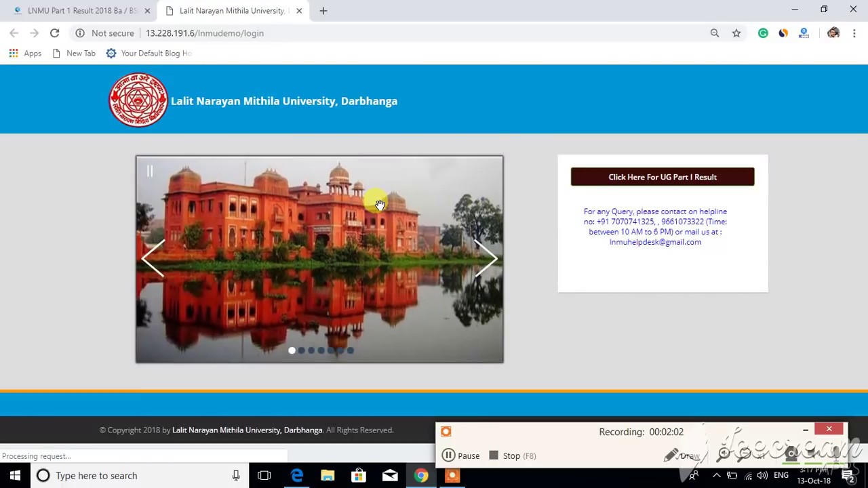Screen dimensions: 868x488
Task: Select the first carousel dot
Action: click(x=292, y=350)
